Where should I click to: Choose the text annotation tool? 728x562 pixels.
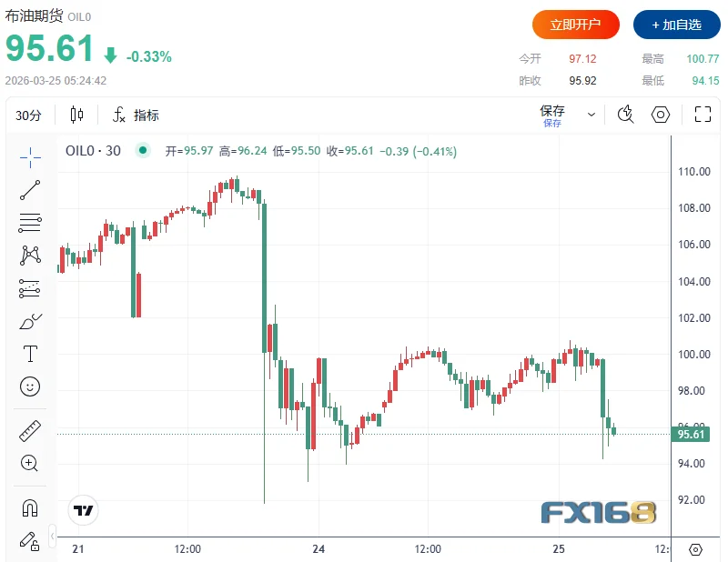click(x=30, y=354)
